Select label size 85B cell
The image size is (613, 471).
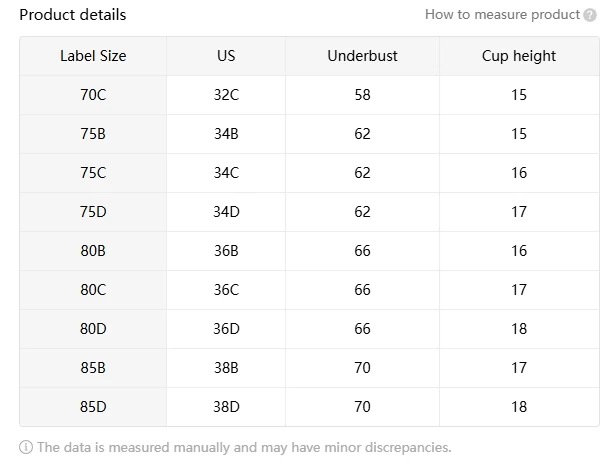coord(93,368)
